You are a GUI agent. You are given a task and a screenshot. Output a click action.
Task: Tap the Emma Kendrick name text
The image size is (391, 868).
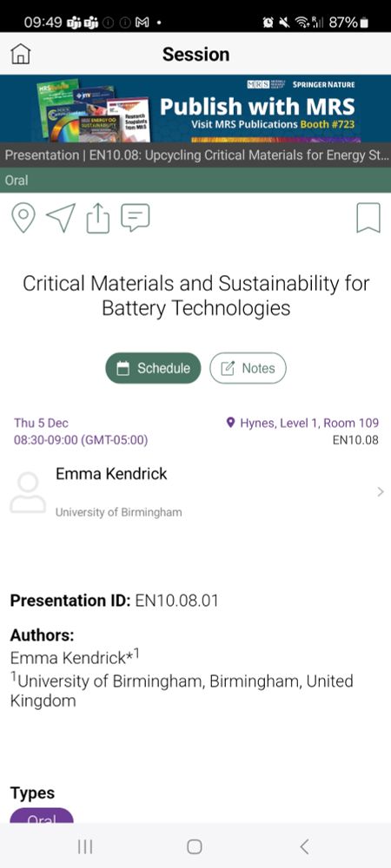[x=111, y=474]
